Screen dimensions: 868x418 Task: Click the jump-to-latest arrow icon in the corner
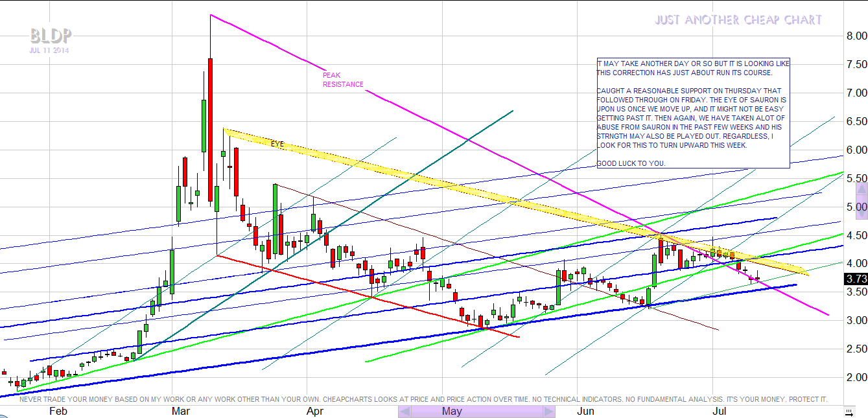[x=848, y=412]
